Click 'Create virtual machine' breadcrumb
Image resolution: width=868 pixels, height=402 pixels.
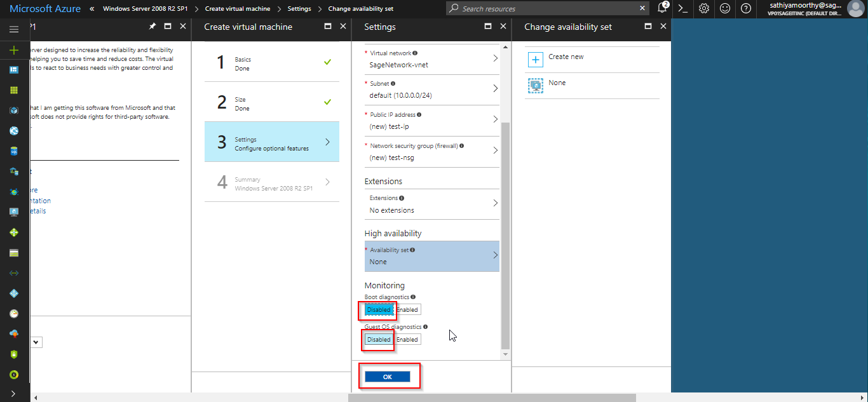coord(237,9)
